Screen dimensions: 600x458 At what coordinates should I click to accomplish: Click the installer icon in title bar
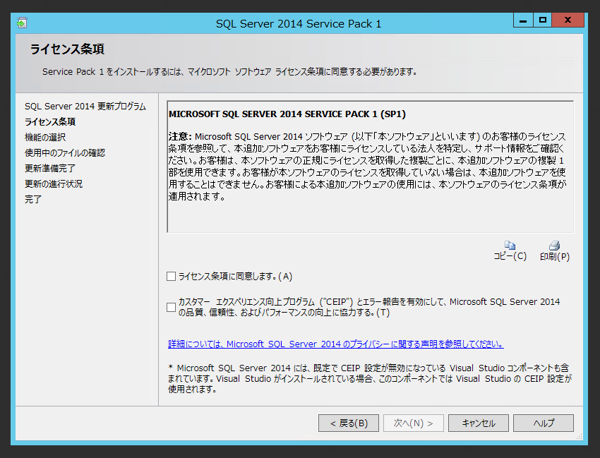coord(22,23)
